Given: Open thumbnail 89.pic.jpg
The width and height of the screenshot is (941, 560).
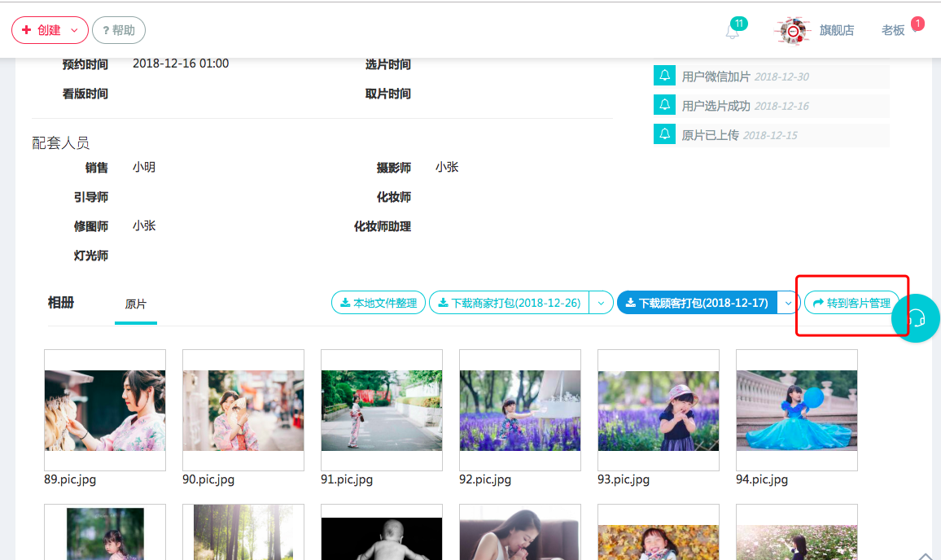Looking at the screenshot, I should point(105,410).
